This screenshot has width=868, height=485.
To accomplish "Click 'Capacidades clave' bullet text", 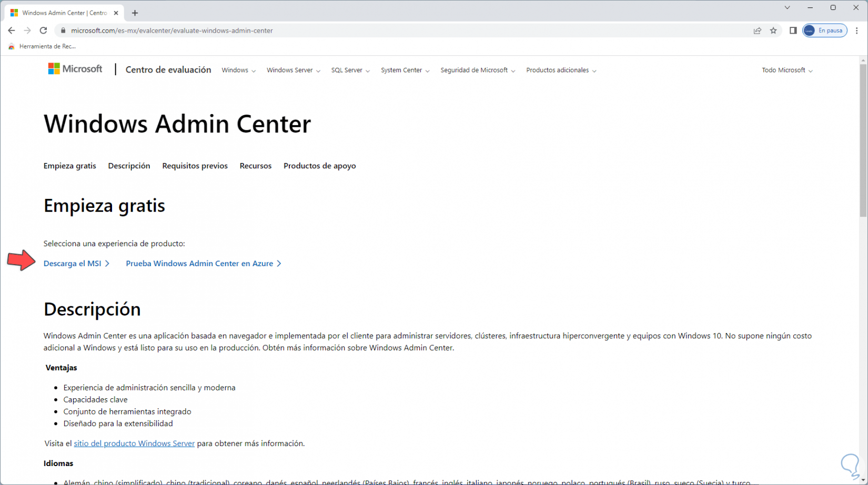I will click(95, 400).
